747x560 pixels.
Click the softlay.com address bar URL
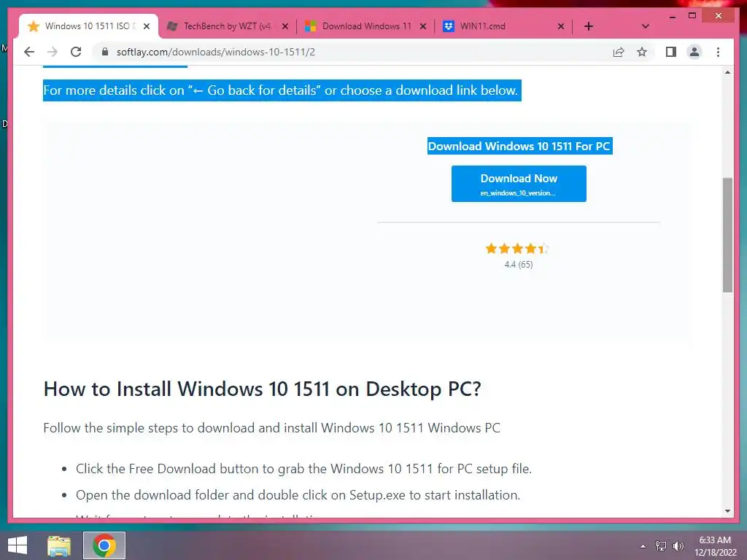coord(216,52)
